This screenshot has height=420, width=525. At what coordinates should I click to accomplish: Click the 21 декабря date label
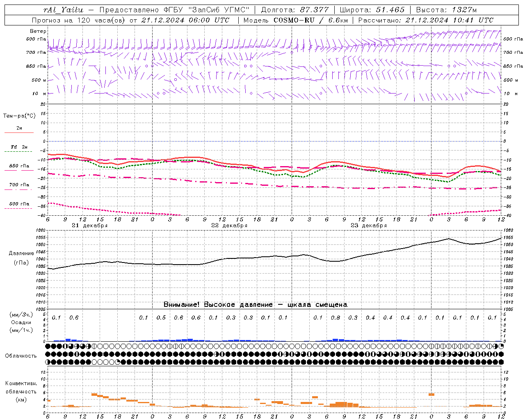89,226
